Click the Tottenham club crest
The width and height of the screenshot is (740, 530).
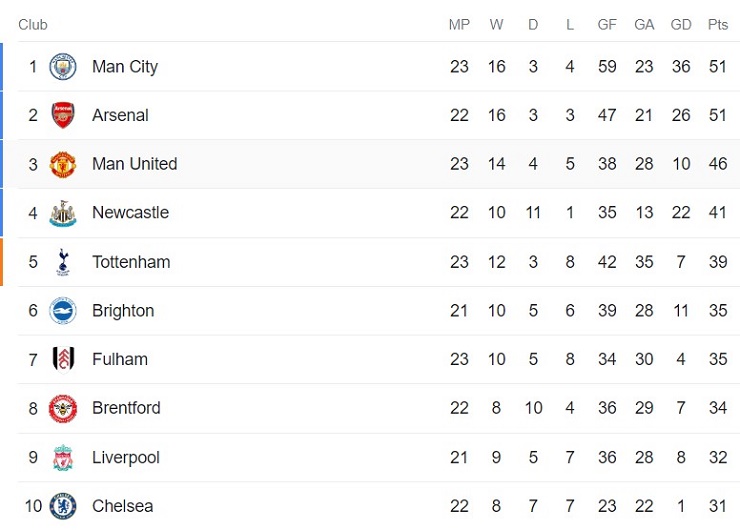point(63,262)
